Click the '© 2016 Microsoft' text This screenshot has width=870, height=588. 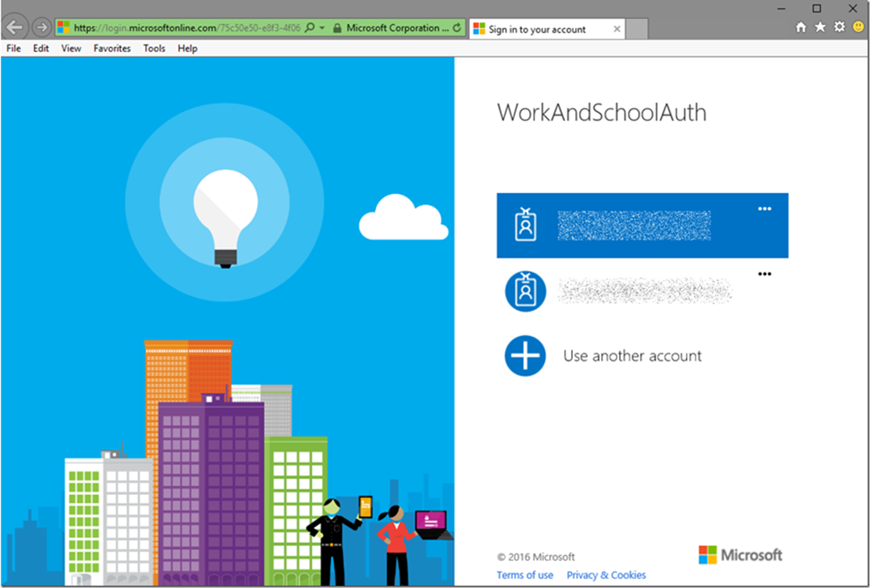[x=536, y=557]
